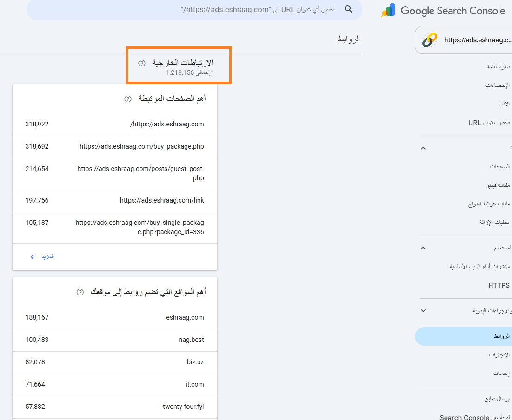Screen dimensions: 512x420
Task: Click the chain-link property icon
Action: 429,40
